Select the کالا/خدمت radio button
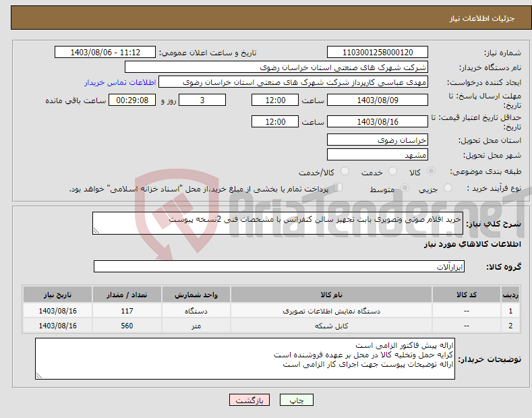The image size is (532, 418). coord(345,171)
